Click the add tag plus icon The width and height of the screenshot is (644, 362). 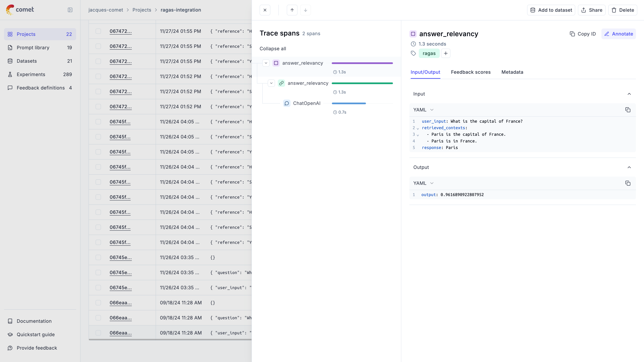[x=445, y=53]
